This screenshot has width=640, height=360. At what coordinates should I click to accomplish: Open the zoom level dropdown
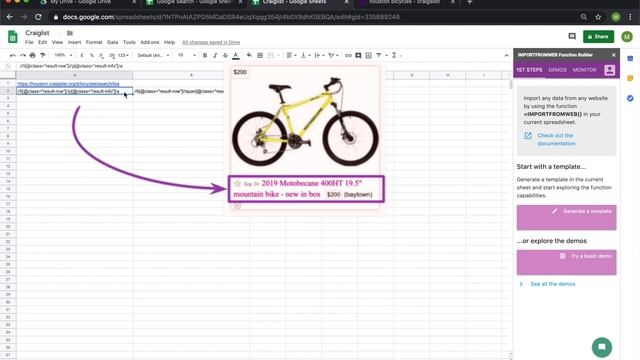point(63,55)
